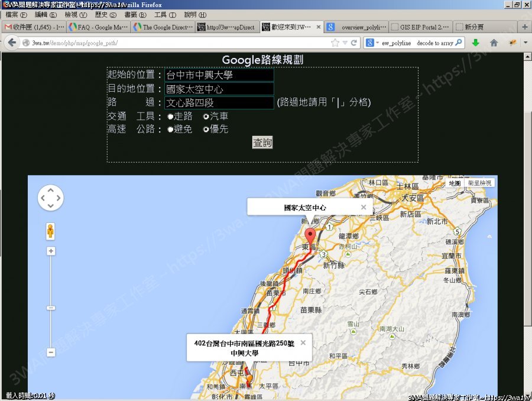Open the downloads arrow icon

[x=475, y=43]
